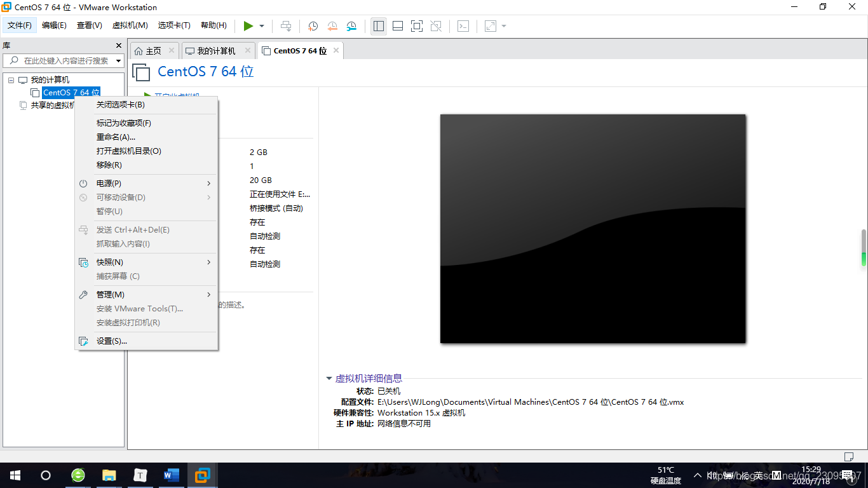Screen dimensions: 868x488
Task: Click the green power-on play button
Action: click(x=248, y=26)
